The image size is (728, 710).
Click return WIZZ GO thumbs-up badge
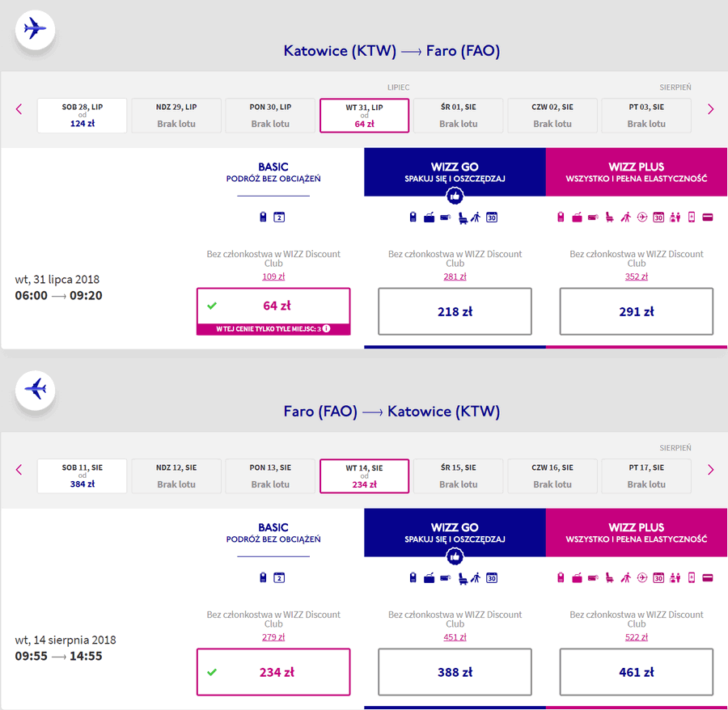(x=455, y=556)
